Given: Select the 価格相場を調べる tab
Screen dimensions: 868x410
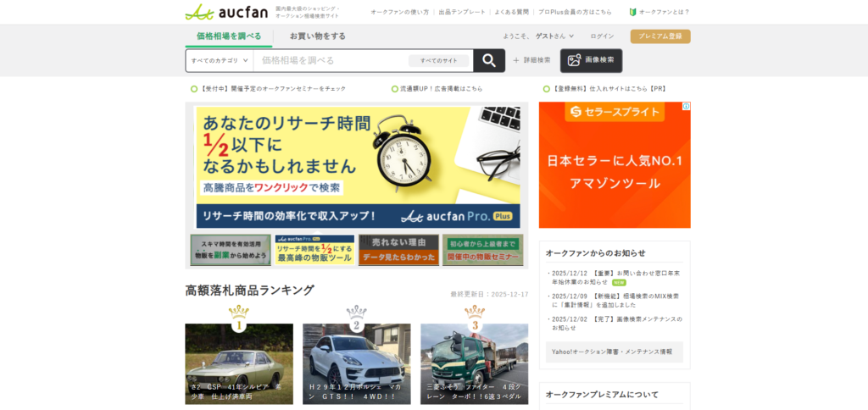Looking at the screenshot, I should 229,36.
